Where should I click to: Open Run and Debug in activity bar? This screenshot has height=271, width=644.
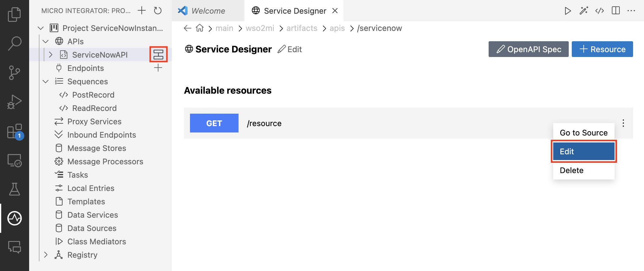point(14,102)
